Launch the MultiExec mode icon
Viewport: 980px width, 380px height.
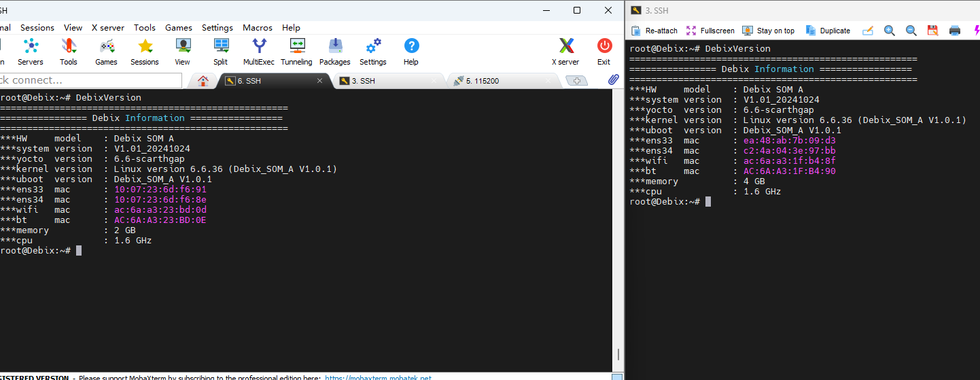[259, 52]
